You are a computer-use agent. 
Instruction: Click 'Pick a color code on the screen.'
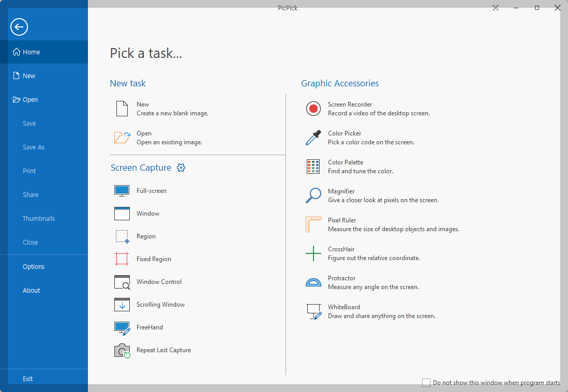pos(371,142)
